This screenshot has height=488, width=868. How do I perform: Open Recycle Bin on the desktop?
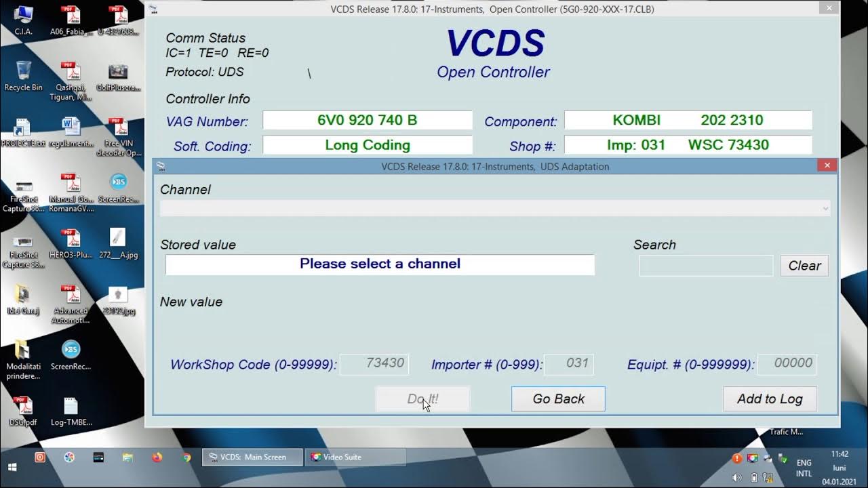point(23,76)
